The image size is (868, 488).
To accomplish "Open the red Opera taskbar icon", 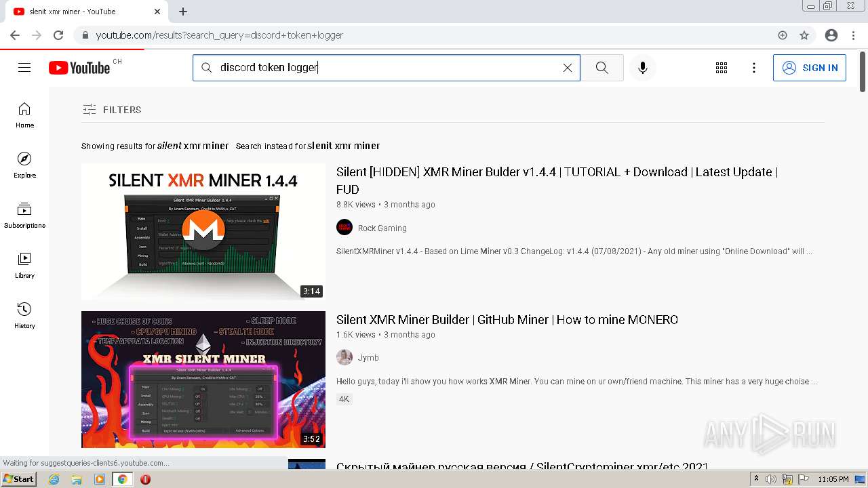I will [145, 479].
